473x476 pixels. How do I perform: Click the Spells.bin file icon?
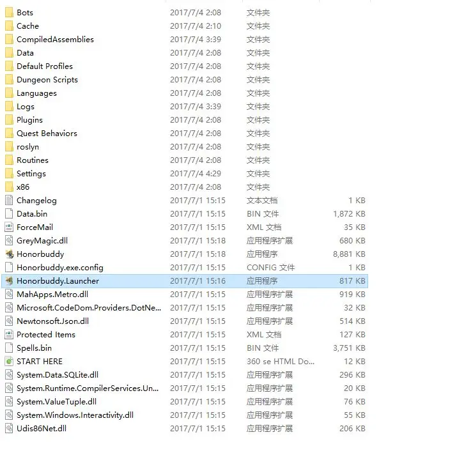9,348
